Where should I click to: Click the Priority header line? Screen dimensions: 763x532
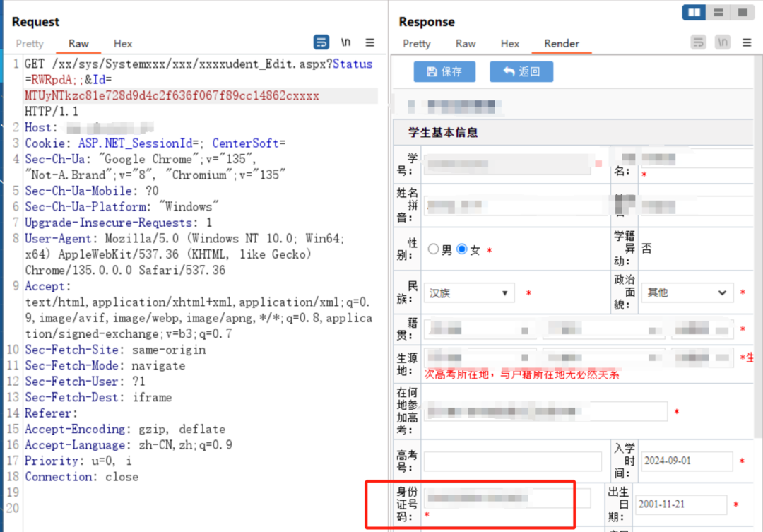coord(78,461)
